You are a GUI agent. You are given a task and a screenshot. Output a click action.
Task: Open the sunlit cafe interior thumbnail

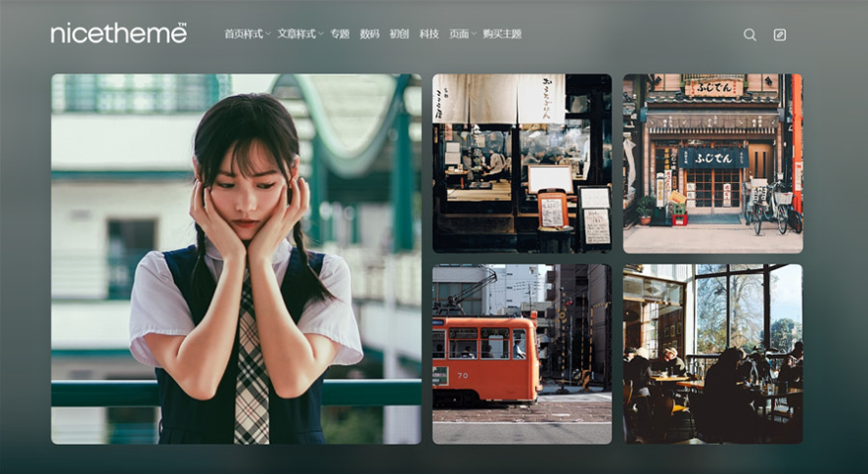(712, 354)
